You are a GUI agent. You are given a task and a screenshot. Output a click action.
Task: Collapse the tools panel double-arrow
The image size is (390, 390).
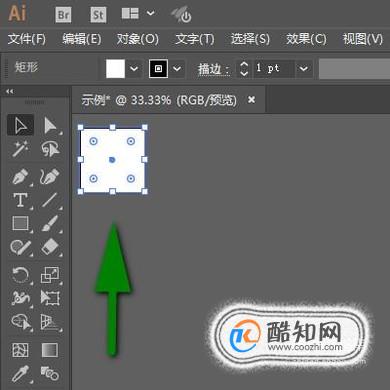coord(10,91)
